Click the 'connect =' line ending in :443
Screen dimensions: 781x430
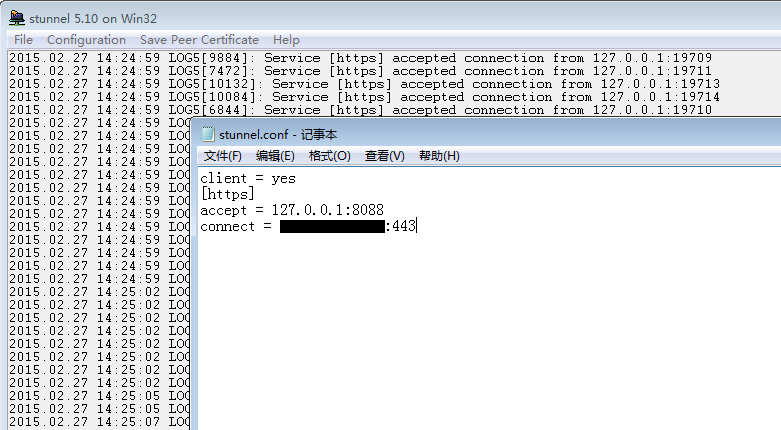click(x=308, y=226)
